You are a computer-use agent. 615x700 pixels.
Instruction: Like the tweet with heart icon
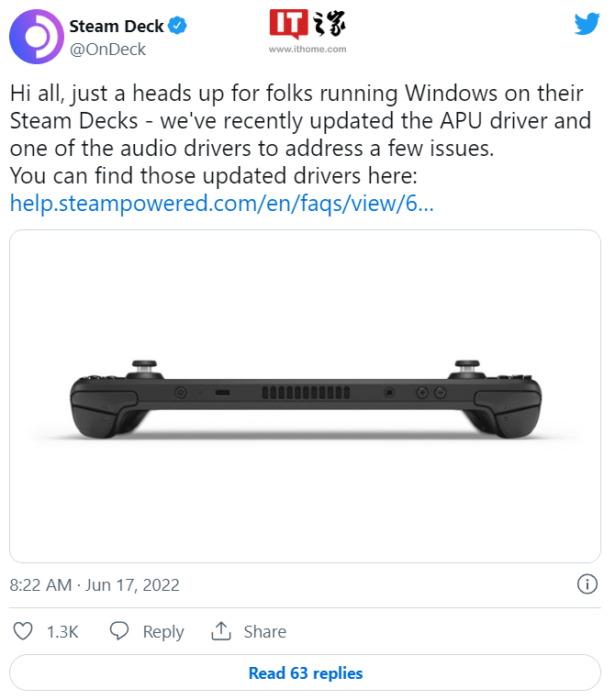25,631
